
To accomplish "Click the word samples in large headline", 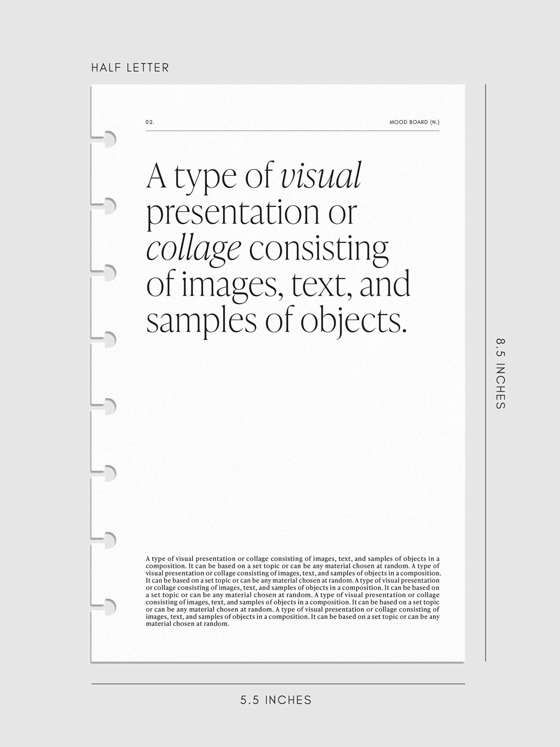I will pyautogui.click(x=201, y=321).
